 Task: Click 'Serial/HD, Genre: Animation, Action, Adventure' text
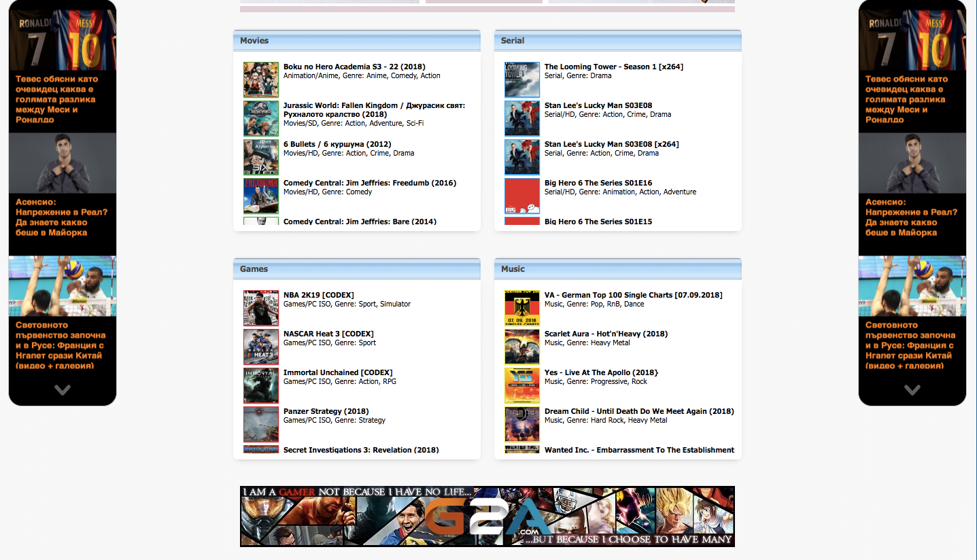pos(620,192)
